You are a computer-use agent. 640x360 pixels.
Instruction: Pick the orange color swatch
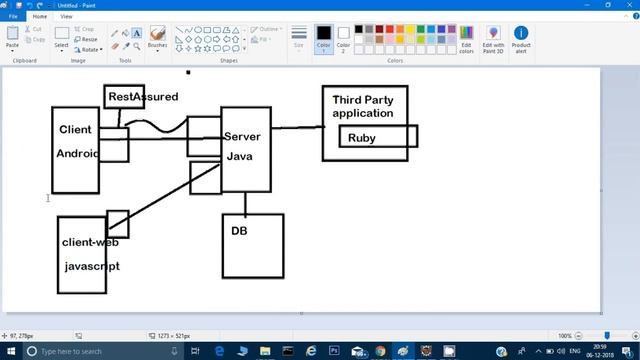coord(400,29)
